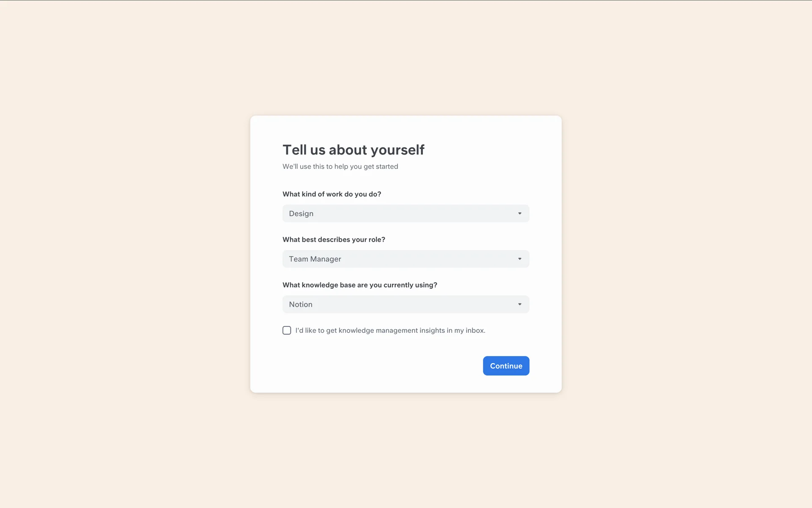The width and height of the screenshot is (812, 508).
Task: Select the 'Notion' value text
Action: (301, 304)
